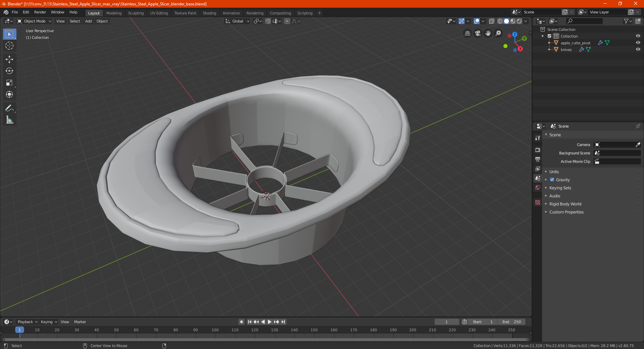
Task: Open the View Layer properties tab
Action: pyautogui.click(x=538, y=168)
